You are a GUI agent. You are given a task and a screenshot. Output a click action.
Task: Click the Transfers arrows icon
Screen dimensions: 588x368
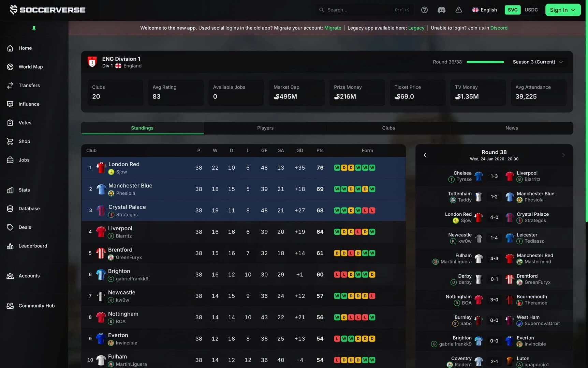coord(10,86)
